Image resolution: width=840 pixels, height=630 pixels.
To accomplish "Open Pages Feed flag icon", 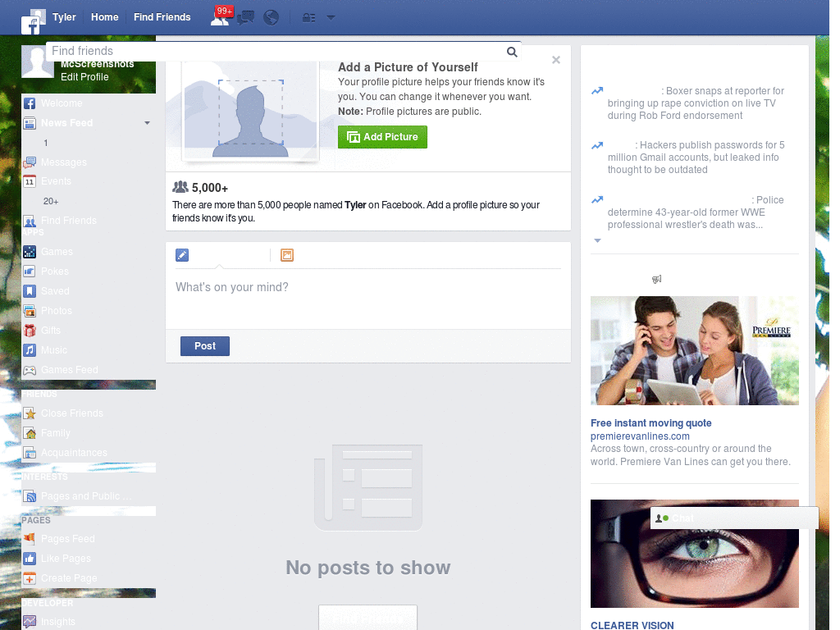I will 30,539.
